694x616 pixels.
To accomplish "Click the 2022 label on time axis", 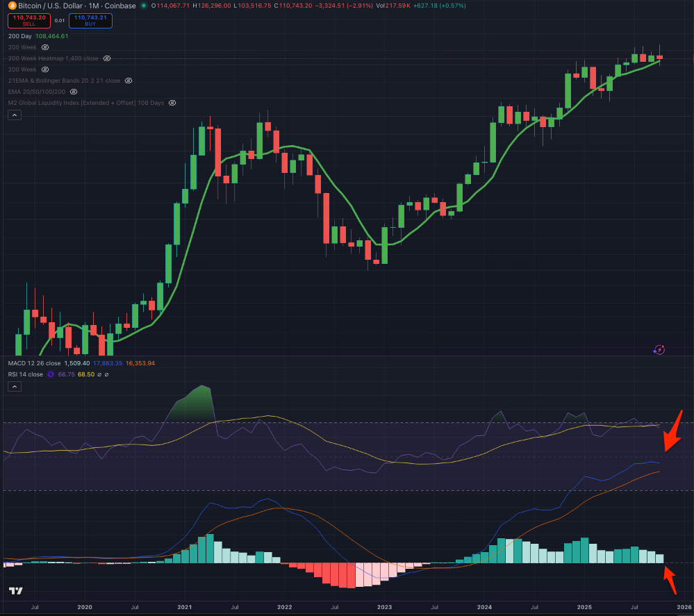I will [285, 607].
